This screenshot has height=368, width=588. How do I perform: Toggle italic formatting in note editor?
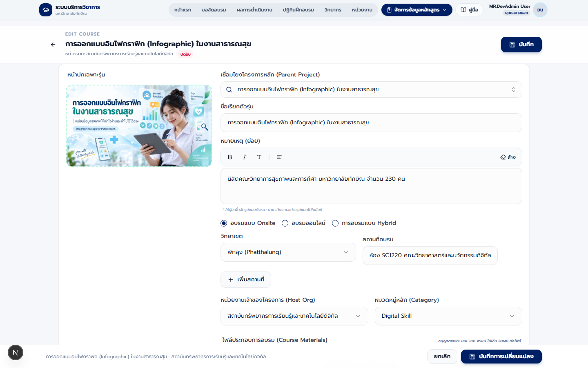click(245, 157)
